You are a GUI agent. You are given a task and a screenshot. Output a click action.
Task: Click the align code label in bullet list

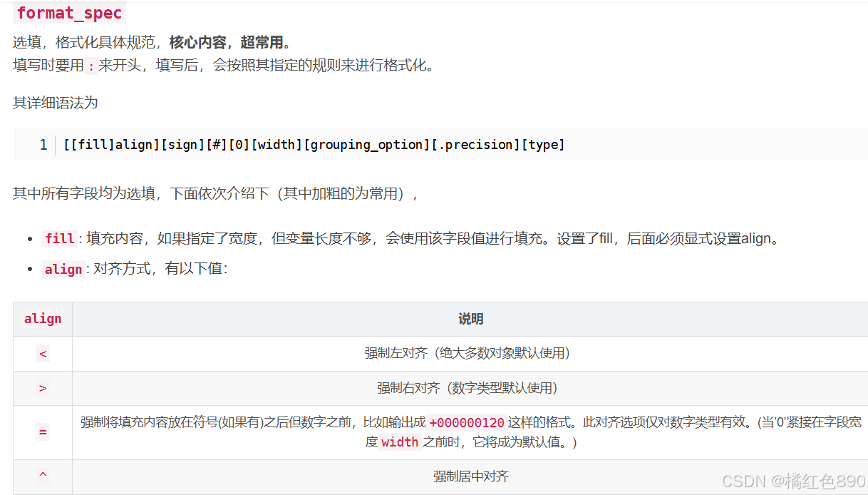point(63,270)
